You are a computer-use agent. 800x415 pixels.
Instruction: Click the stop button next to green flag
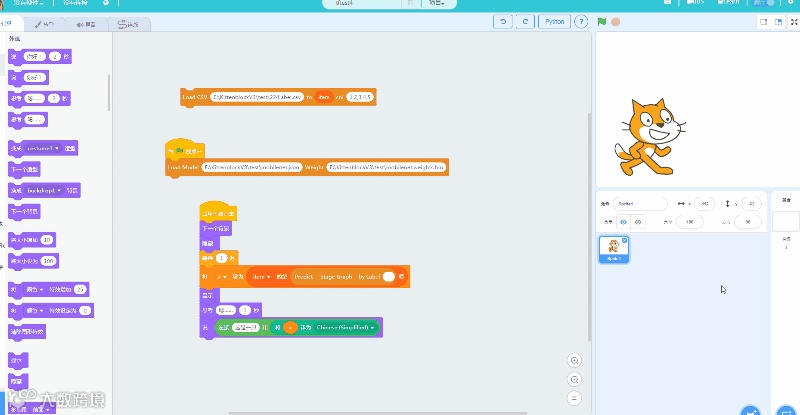[x=616, y=22]
